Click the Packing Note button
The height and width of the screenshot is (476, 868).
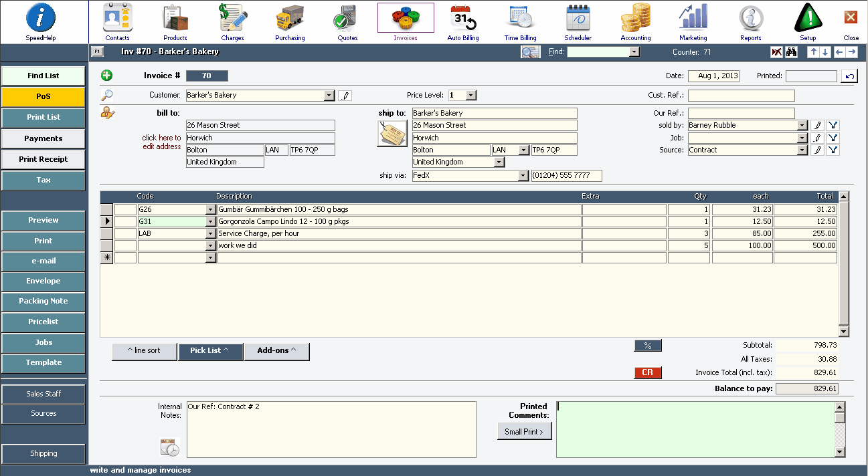click(44, 301)
